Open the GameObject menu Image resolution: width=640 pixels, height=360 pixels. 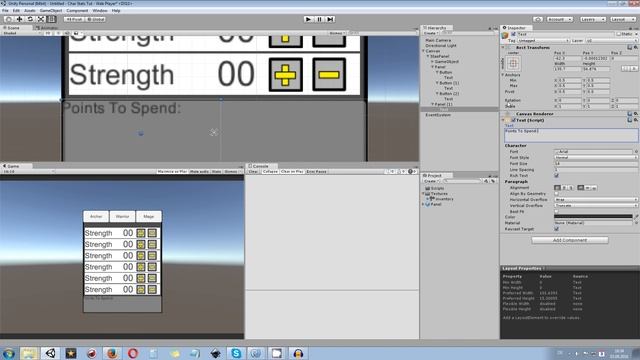[x=51, y=11]
